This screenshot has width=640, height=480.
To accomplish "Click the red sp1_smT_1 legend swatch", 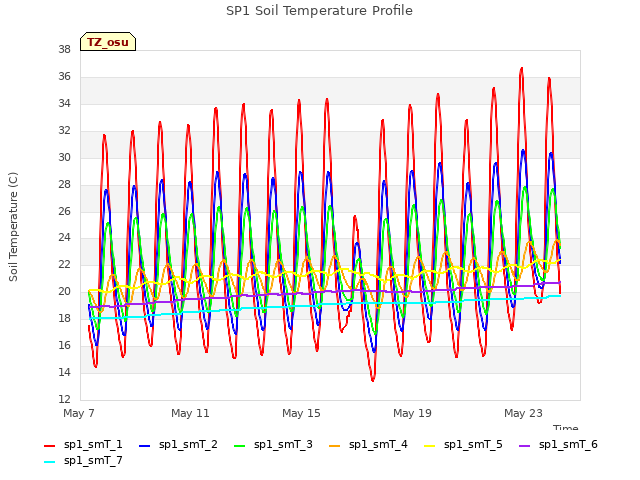I will click(49, 446).
